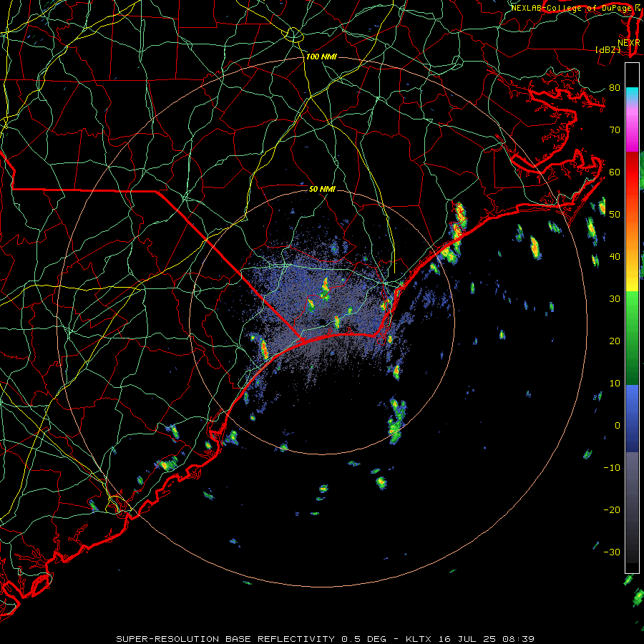Click the 50 NMI range ring label
Image resolution: width=644 pixels, height=644 pixels.
(x=322, y=189)
